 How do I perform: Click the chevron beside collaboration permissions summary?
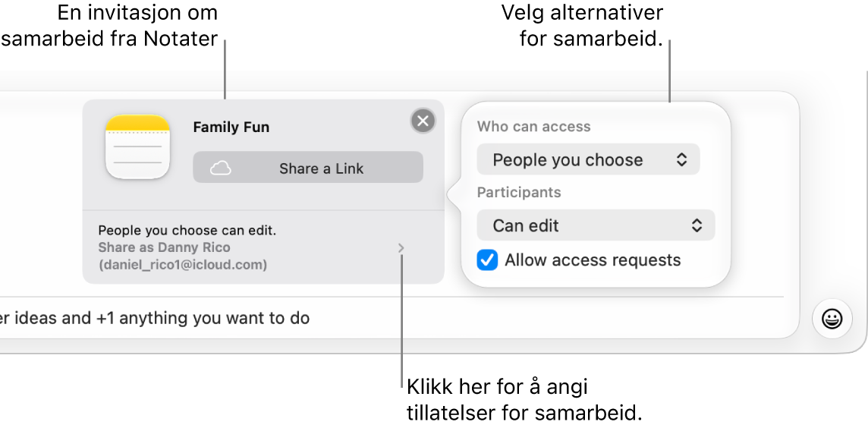point(401,248)
